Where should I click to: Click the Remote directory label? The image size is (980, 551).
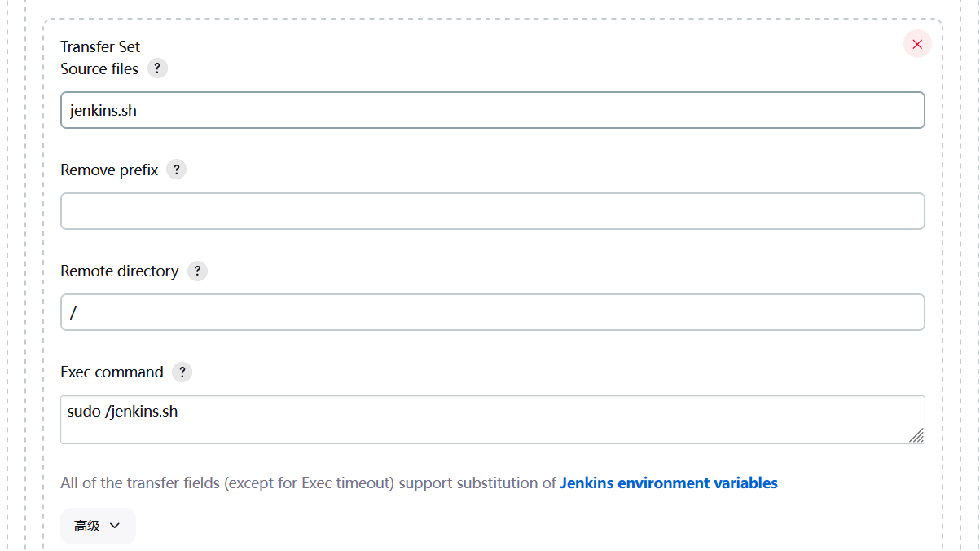pyautogui.click(x=119, y=271)
